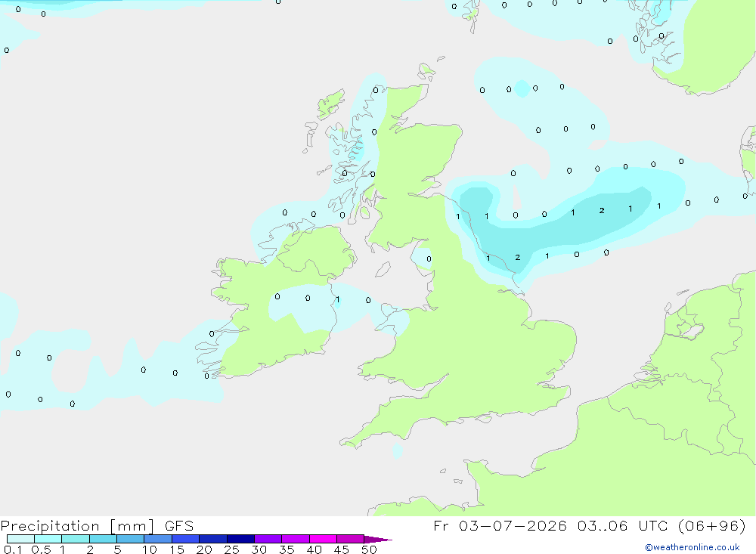Select the 30–35 mm legend color
This screenshot has width=756, height=554.
coord(268,539)
